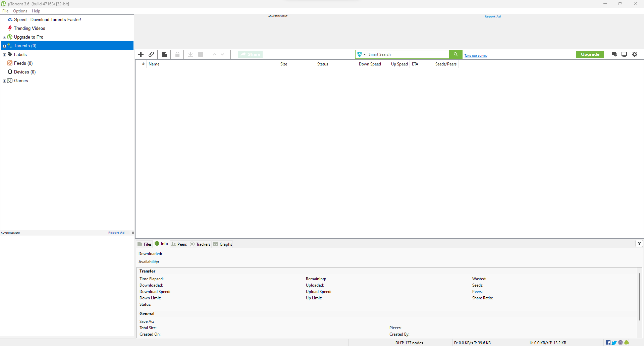Click in the Smart Search field
Screen dimensions: 644x346
tap(408, 54)
